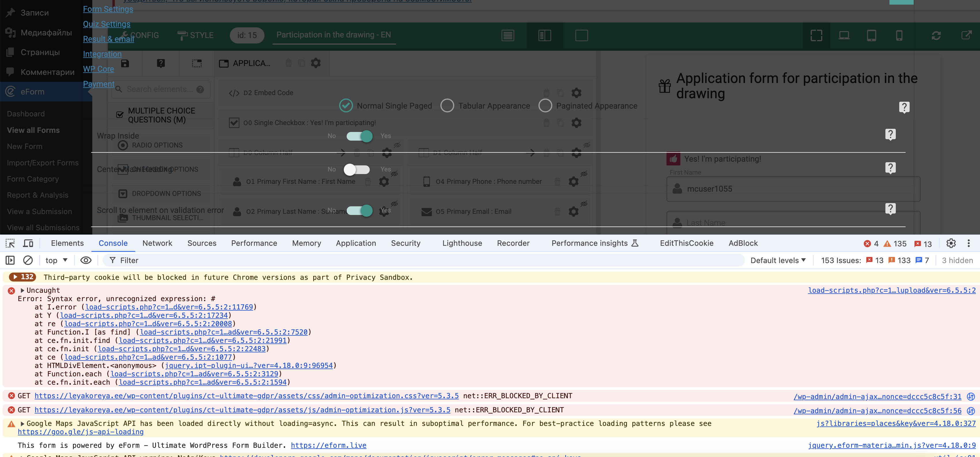Open DevTools settings gear icon
The width and height of the screenshot is (980, 457).
[951, 243]
